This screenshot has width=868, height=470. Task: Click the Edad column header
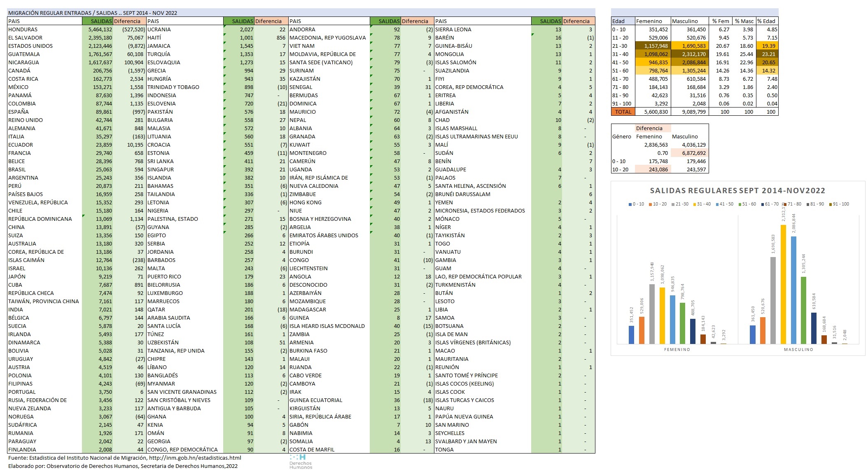[x=623, y=21]
